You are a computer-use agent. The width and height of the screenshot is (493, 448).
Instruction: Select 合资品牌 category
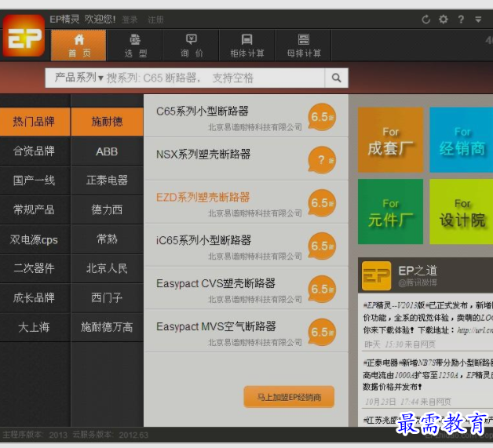pyautogui.click(x=35, y=151)
